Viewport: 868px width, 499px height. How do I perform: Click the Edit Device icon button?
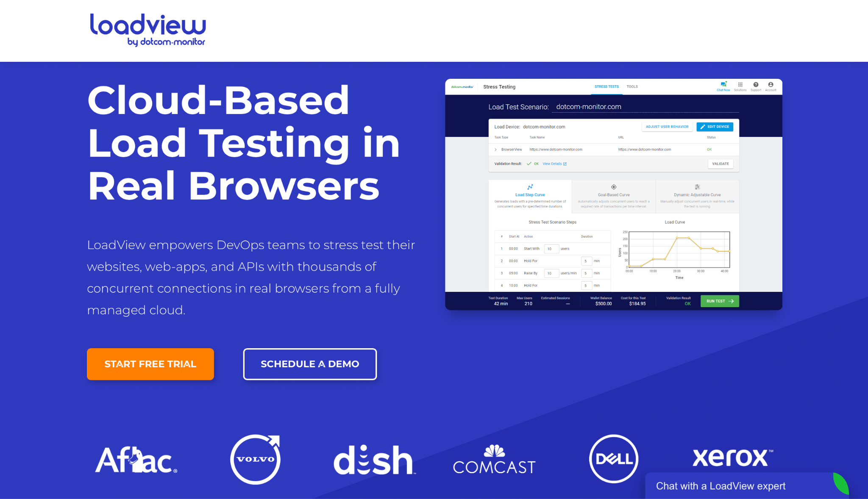point(714,126)
